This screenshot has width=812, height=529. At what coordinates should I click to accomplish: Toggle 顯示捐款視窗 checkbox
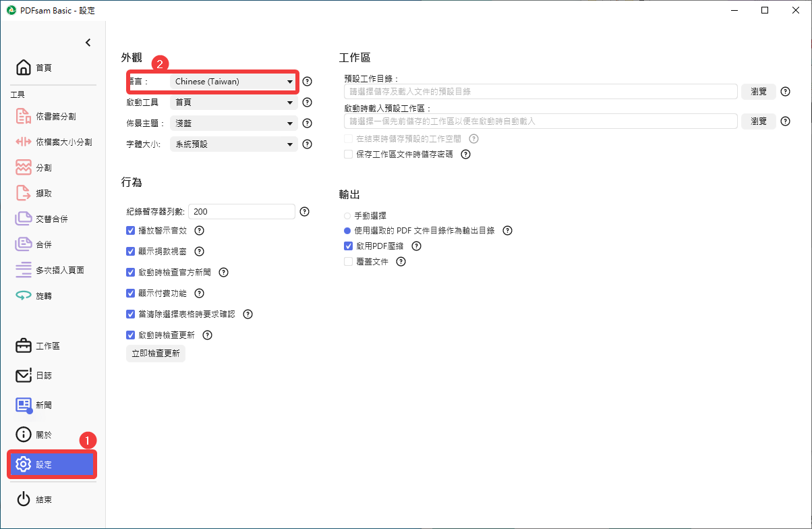click(131, 252)
